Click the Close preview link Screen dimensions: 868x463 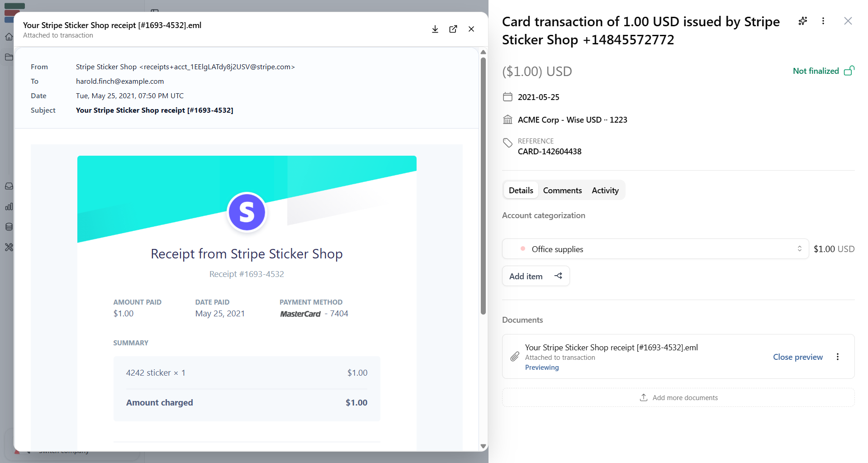click(x=797, y=357)
